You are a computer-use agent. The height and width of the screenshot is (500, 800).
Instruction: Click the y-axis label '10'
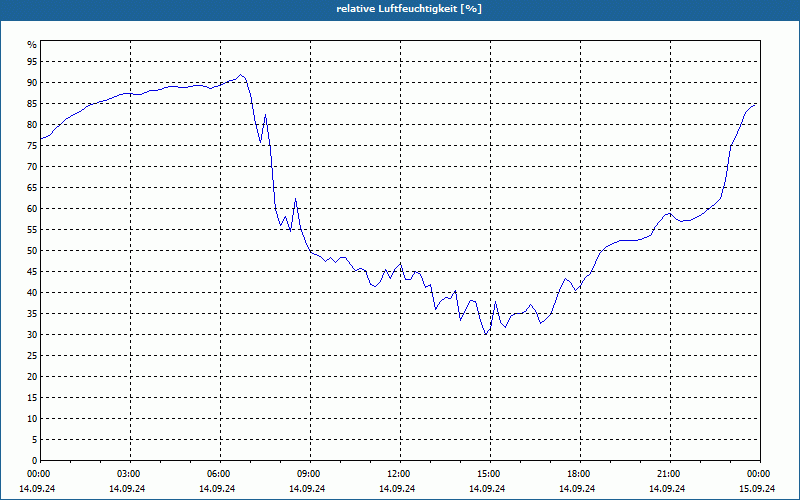coord(32,419)
